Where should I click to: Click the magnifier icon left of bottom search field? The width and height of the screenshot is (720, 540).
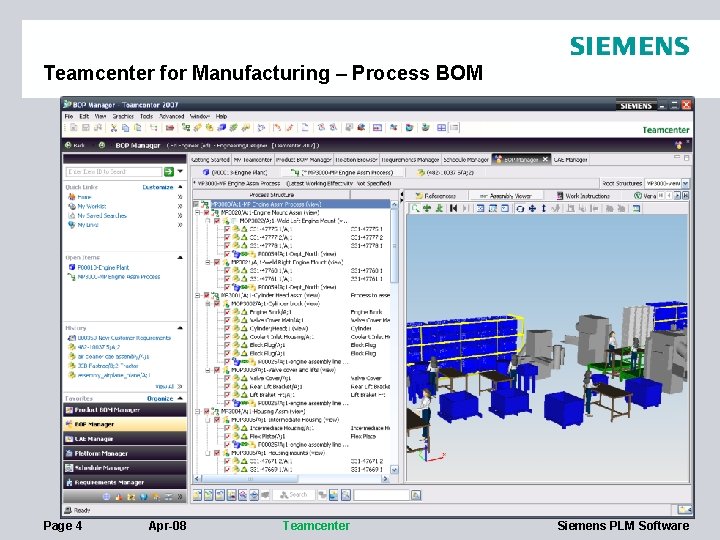click(x=346, y=495)
